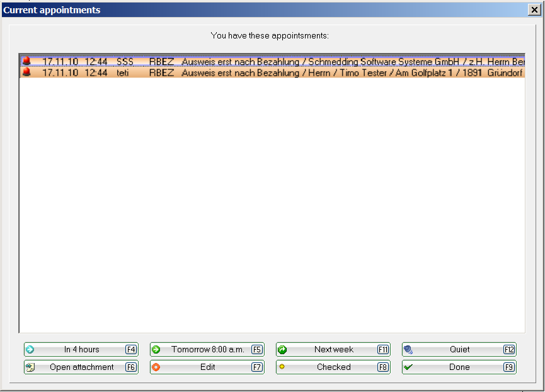Click RBEZ in the teti row
This screenshot has height=392, width=545.
pos(162,72)
